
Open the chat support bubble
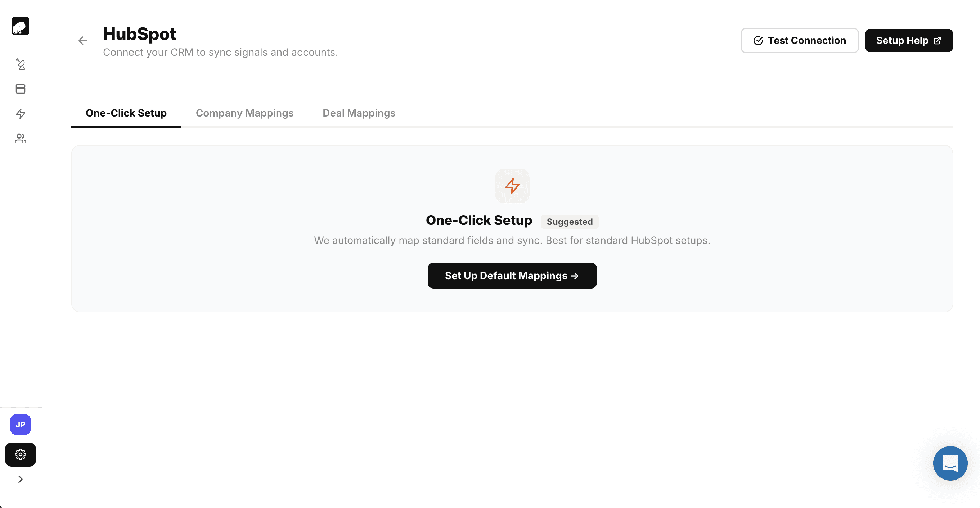click(x=950, y=463)
